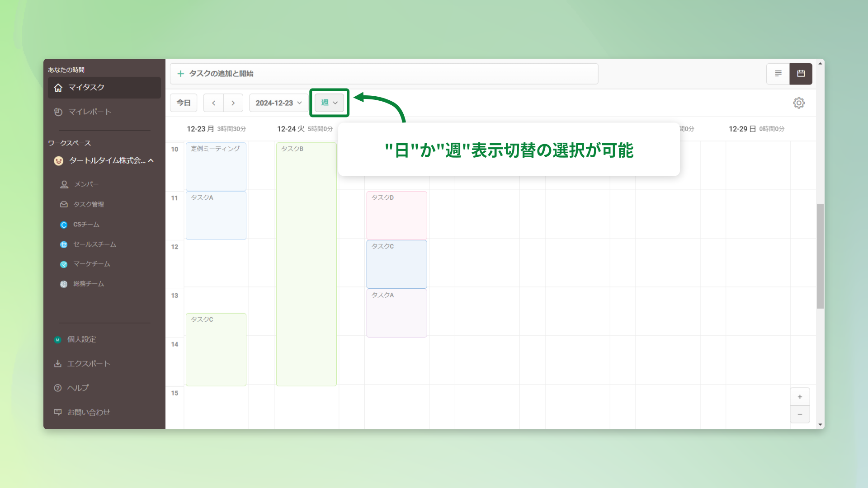Collapse タートルタイム株式会社 workspace
This screenshot has height=488, width=868.
coord(151,160)
